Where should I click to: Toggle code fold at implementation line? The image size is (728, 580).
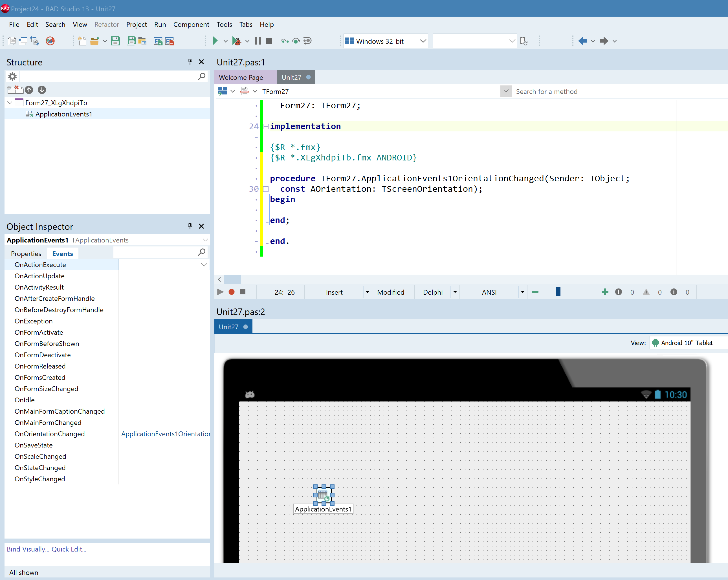(266, 127)
